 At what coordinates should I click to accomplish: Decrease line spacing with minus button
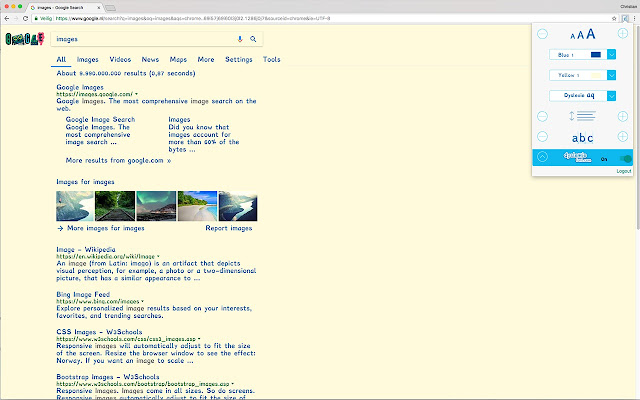pyautogui.click(x=542, y=116)
